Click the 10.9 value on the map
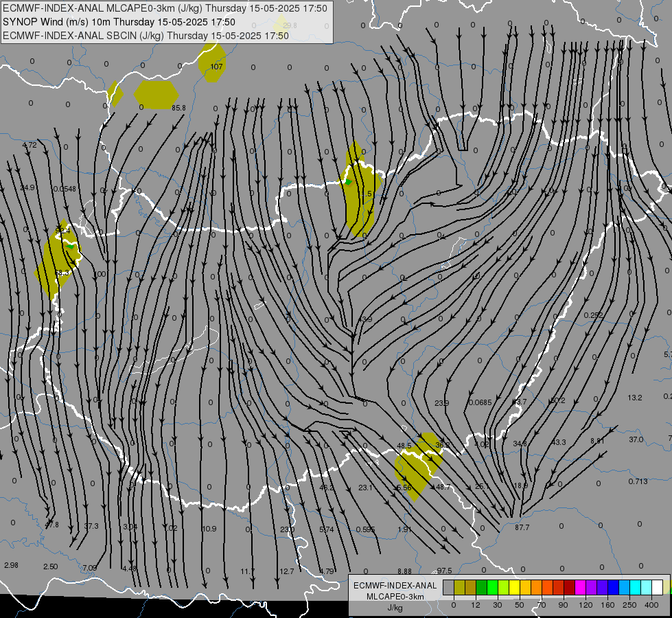 click(x=209, y=528)
